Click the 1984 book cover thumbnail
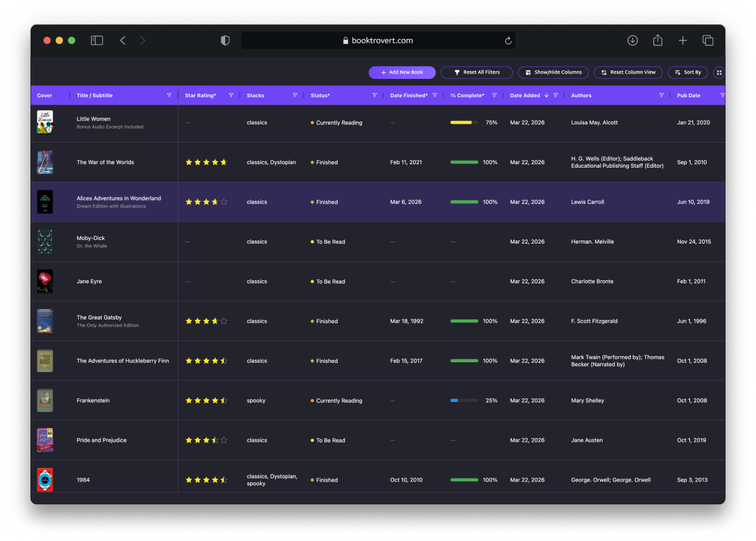Screen dimensions: 756x541 pyautogui.click(x=45, y=480)
